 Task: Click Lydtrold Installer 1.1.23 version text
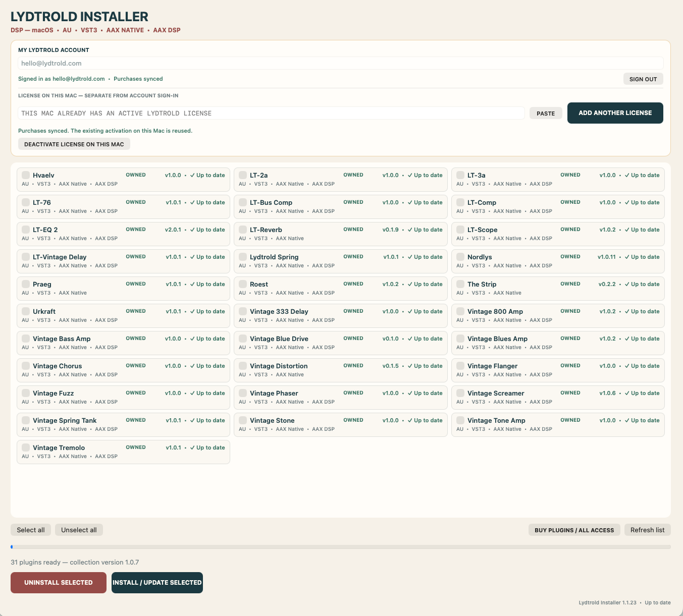pos(607,602)
